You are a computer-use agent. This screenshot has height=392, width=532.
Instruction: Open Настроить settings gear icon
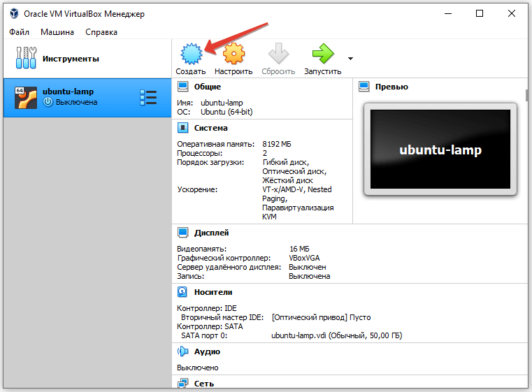(233, 54)
